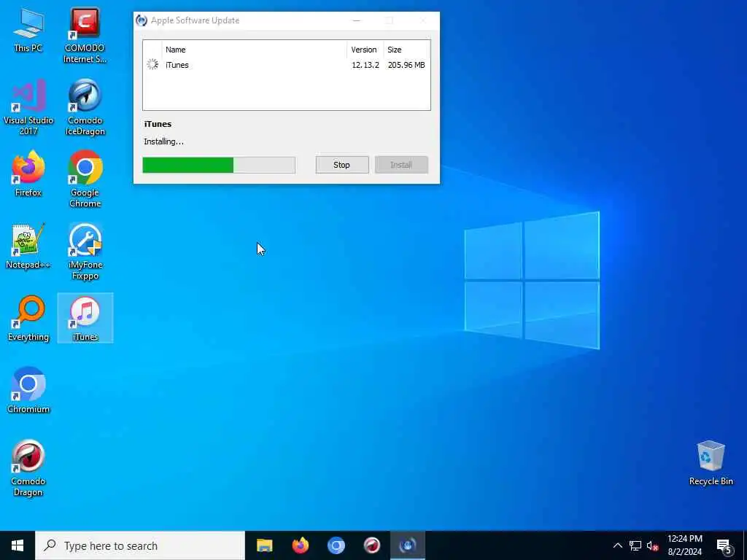Open muted volume tray icon

tap(652, 545)
